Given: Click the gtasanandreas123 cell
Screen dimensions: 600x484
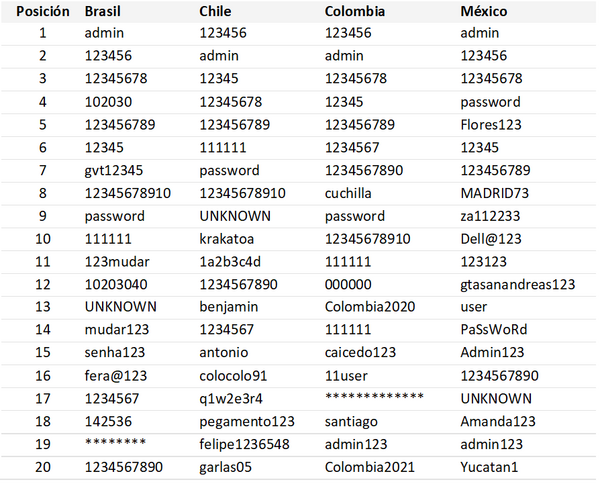Looking at the screenshot, I should 517,284.
